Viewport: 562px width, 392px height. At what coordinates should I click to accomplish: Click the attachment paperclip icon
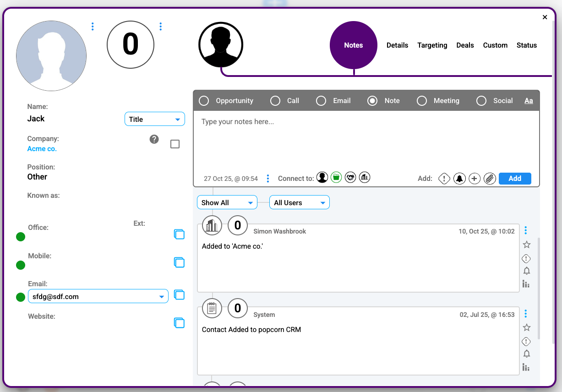(x=490, y=179)
